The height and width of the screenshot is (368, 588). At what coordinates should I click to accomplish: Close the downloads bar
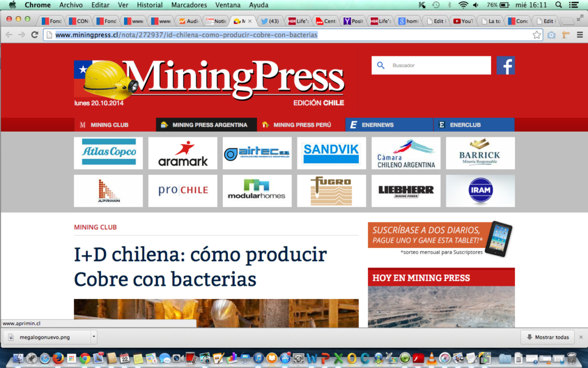tap(581, 338)
